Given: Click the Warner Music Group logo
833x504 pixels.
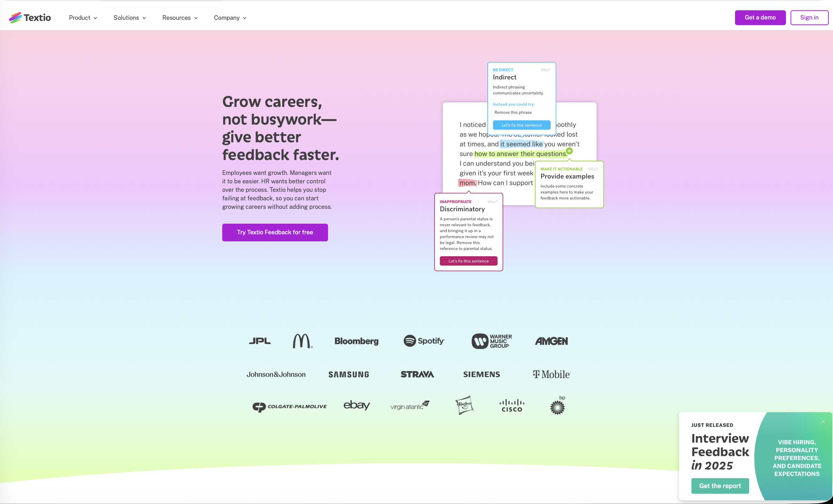Looking at the screenshot, I should (x=492, y=341).
